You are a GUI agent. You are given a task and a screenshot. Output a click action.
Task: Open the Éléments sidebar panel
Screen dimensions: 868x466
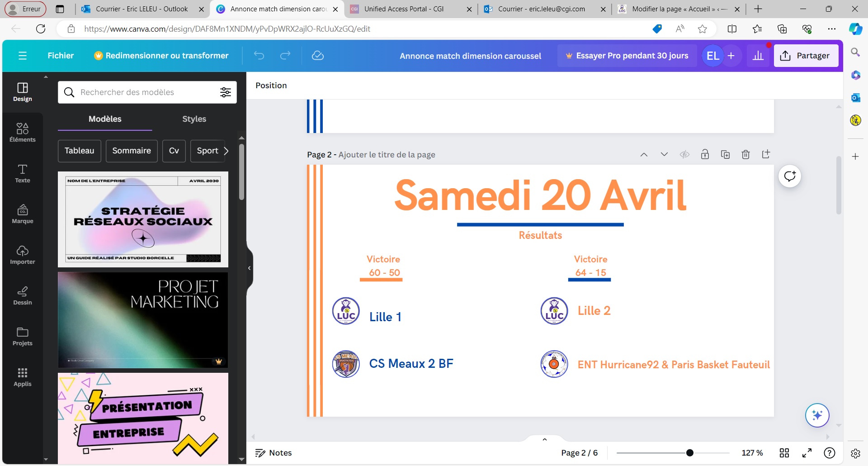[23, 133]
